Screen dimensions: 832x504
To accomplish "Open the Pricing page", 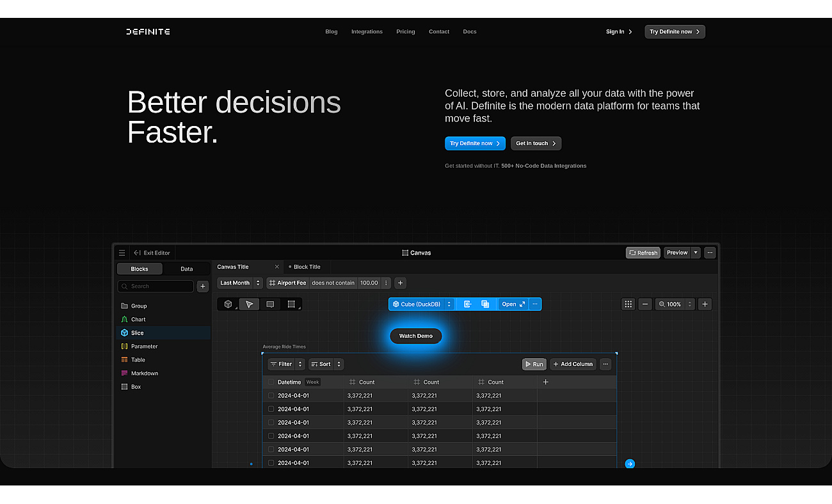I will (406, 31).
